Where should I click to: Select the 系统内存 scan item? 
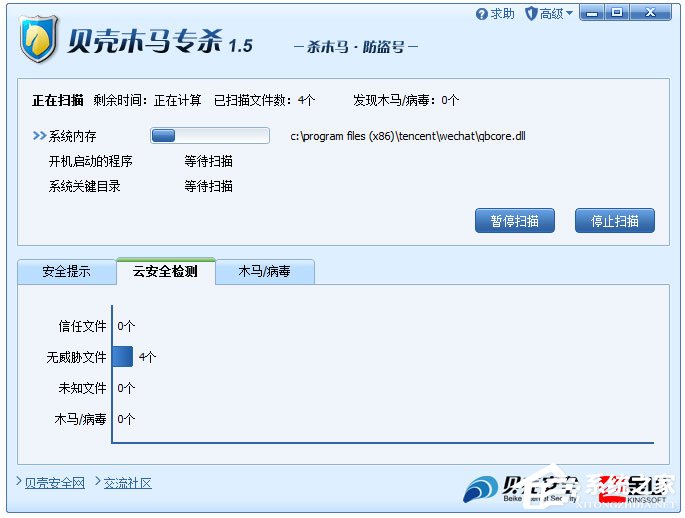(73, 136)
